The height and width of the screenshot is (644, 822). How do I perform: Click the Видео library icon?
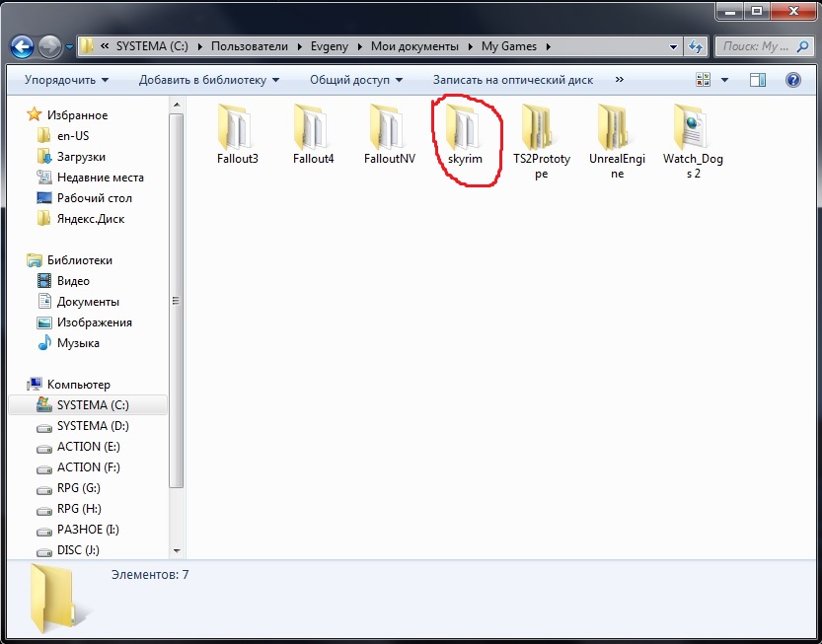[x=44, y=281]
